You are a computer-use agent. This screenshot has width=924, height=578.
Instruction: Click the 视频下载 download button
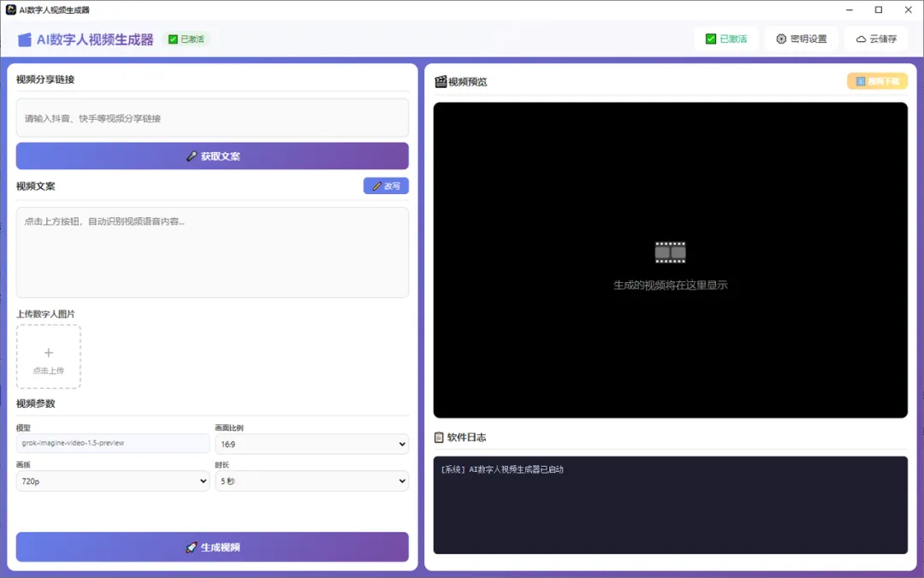pyautogui.click(x=877, y=81)
